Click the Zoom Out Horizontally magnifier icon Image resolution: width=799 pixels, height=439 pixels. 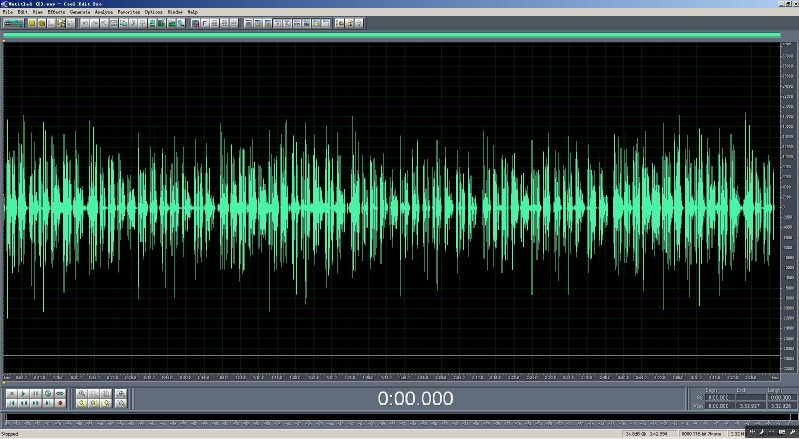[94, 394]
